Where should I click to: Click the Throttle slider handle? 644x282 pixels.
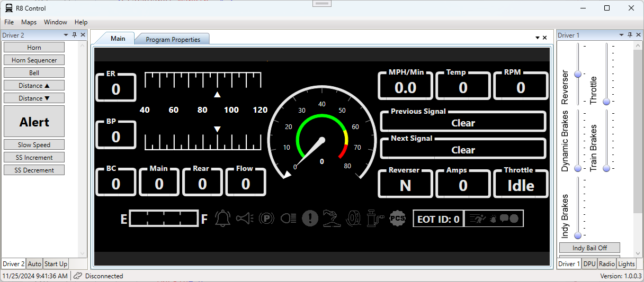(x=606, y=101)
